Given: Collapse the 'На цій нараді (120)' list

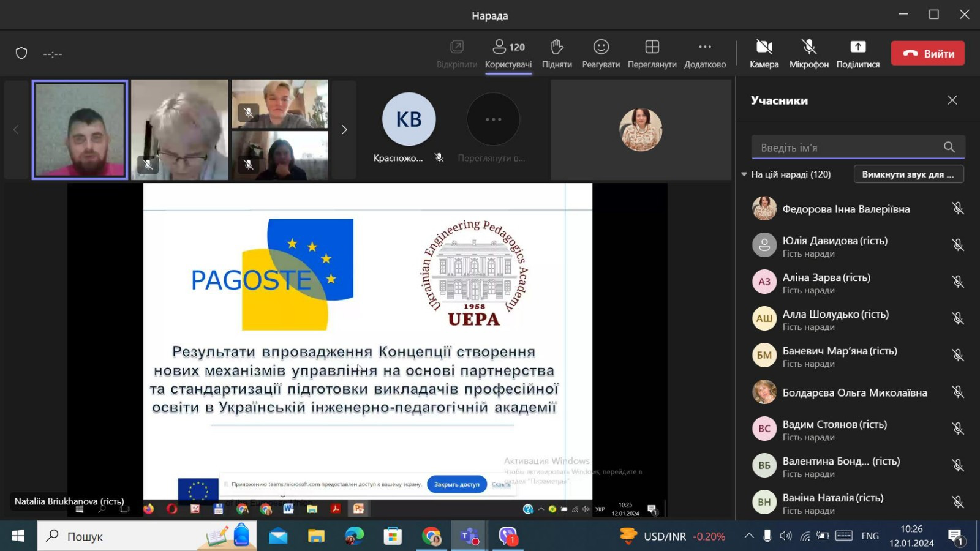Looking at the screenshot, I should [744, 174].
